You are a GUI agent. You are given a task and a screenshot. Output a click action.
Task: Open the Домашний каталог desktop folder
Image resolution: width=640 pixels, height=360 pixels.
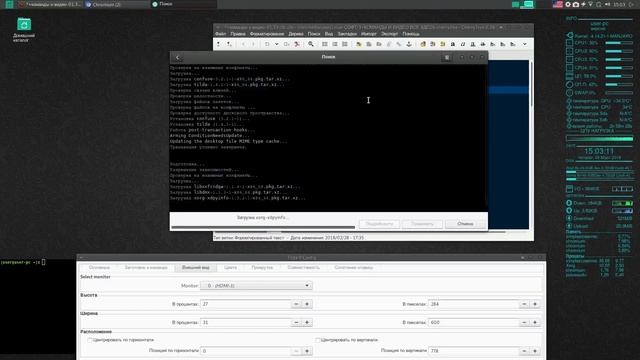click(x=24, y=29)
